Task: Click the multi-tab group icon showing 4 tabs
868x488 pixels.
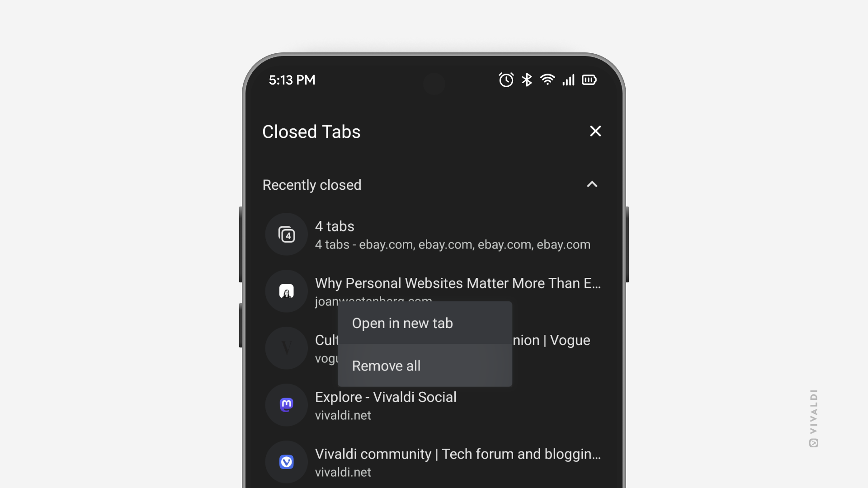Action: tap(287, 234)
